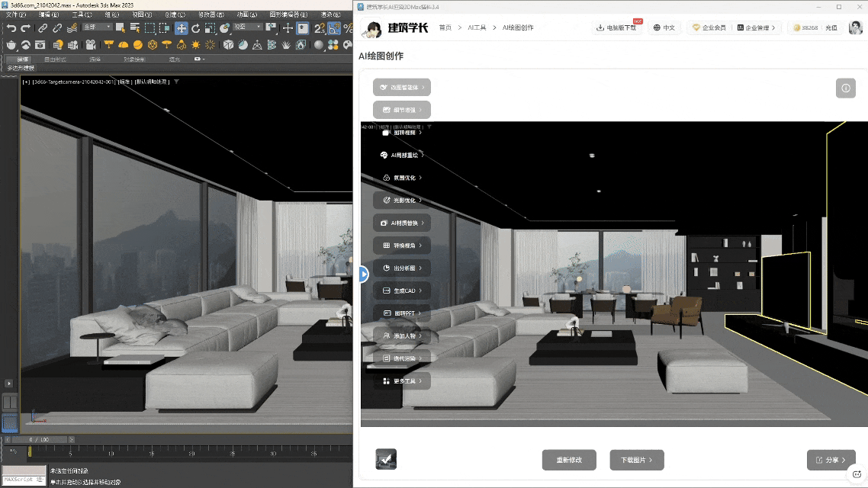Toggle the blue play circle on panel edge
The height and width of the screenshot is (488, 868).
click(x=363, y=274)
